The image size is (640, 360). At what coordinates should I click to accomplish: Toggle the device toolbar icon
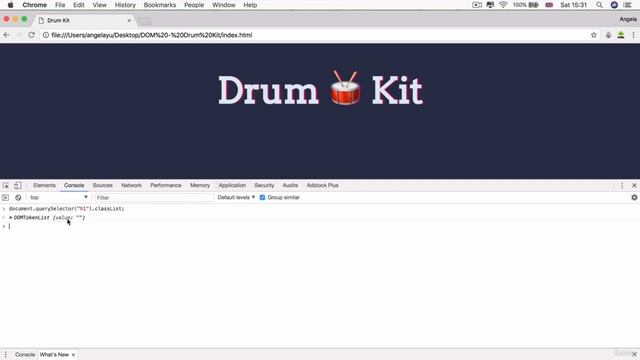coord(18,185)
